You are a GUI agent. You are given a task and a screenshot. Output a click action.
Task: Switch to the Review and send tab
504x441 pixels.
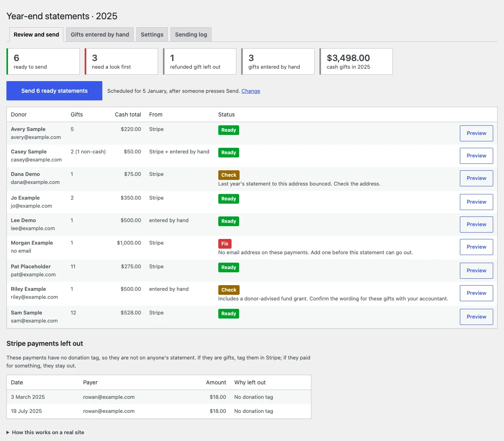36,35
